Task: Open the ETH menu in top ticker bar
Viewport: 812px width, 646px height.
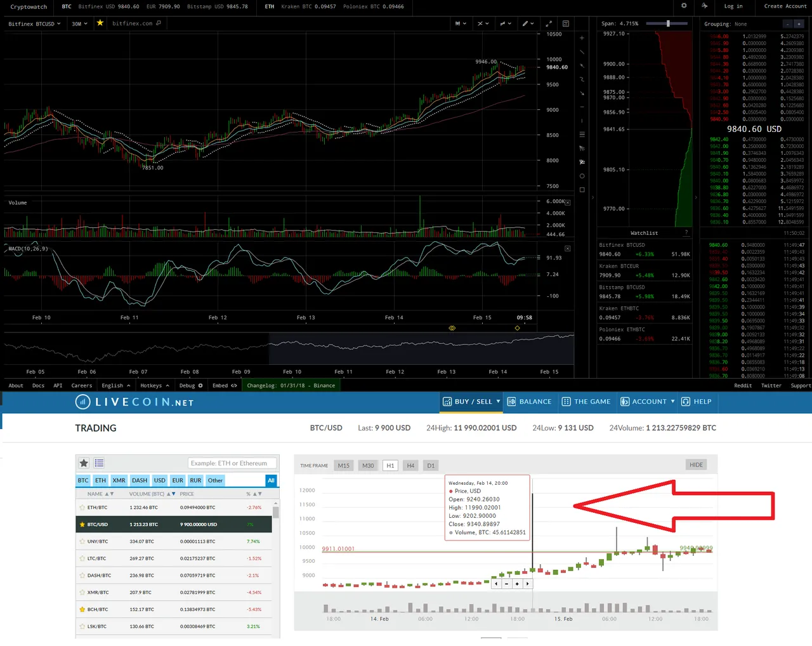Action: click(270, 6)
